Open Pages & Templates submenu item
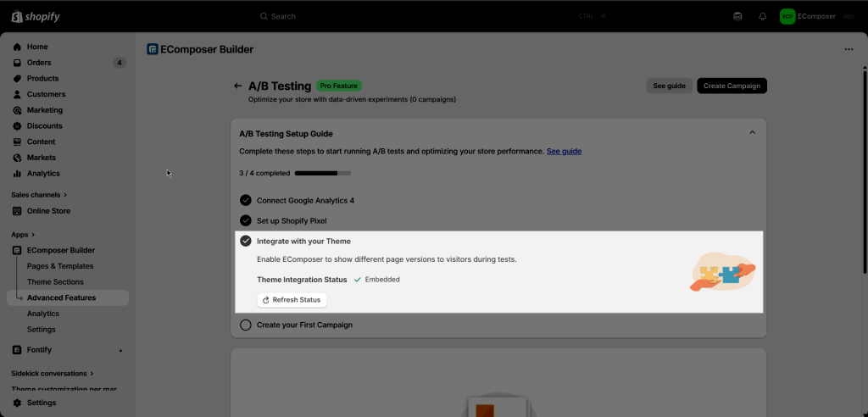Image resolution: width=868 pixels, height=417 pixels. click(x=60, y=266)
